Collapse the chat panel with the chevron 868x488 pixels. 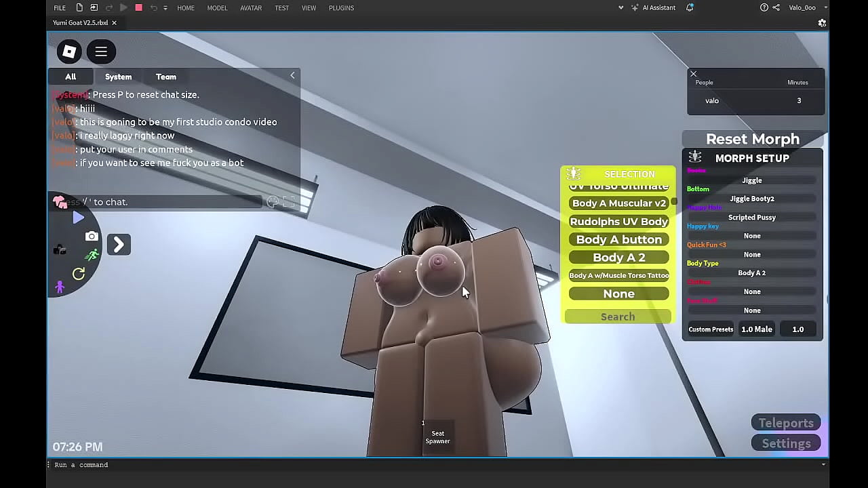(293, 75)
